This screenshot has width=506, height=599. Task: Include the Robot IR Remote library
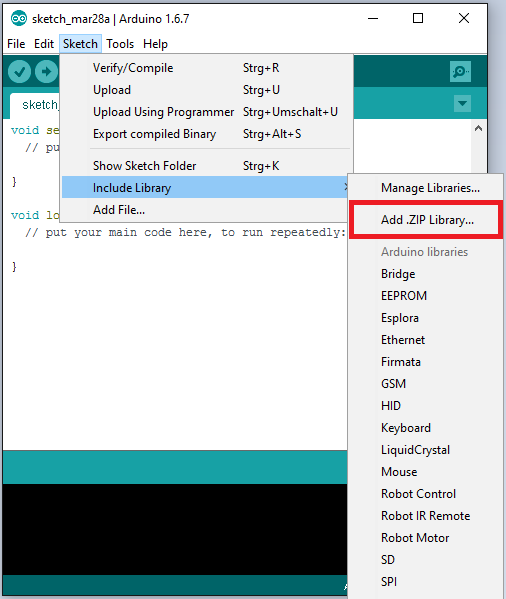(425, 516)
